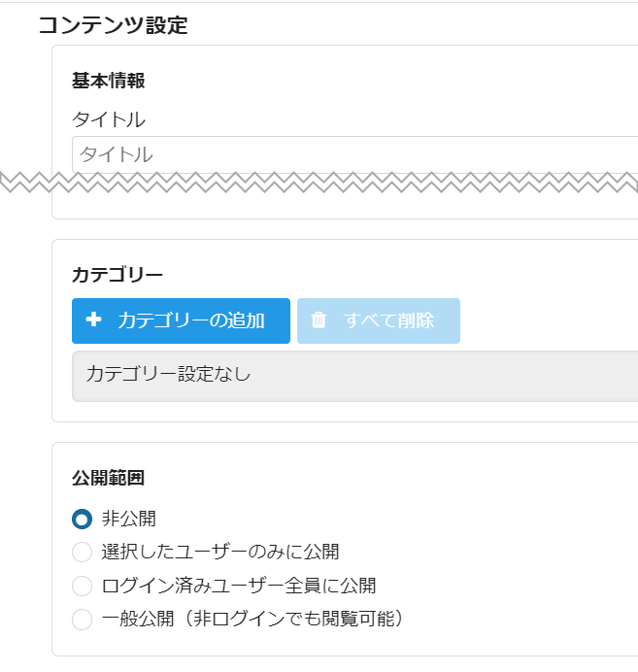The width and height of the screenshot is (638, 672).
Task: Click the plus icon on カテゴリーの追加
Action: pos(94,320)
